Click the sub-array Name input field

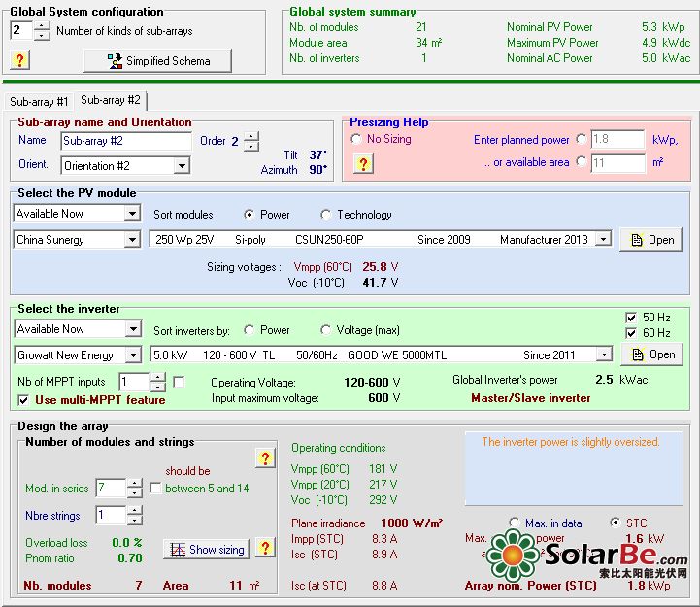pos(126,141)
